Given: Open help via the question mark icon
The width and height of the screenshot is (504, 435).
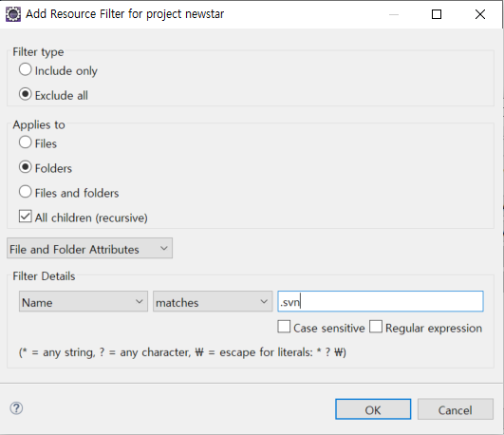Looking at the screenshot, I should pos(16,408).
